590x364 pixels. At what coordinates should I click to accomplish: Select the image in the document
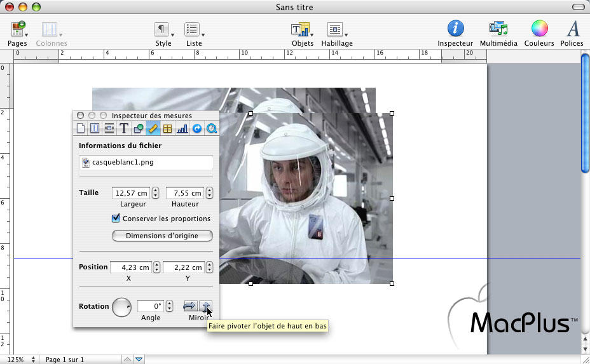306,198
